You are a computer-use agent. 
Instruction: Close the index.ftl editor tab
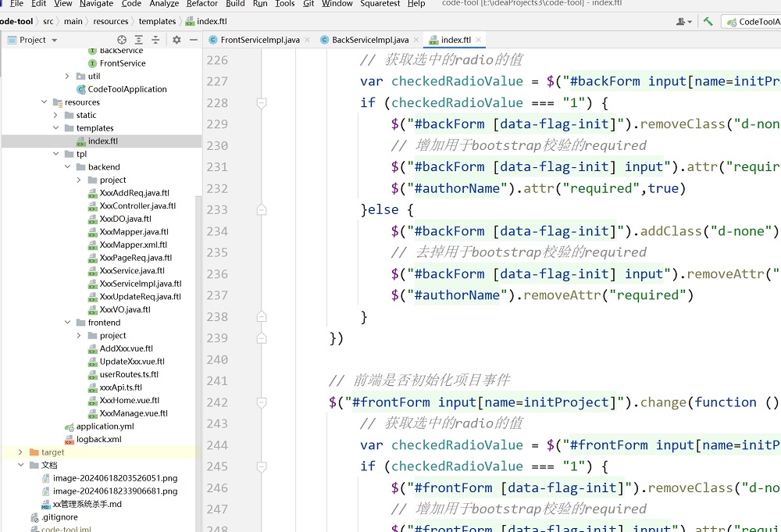click(478, 40)
